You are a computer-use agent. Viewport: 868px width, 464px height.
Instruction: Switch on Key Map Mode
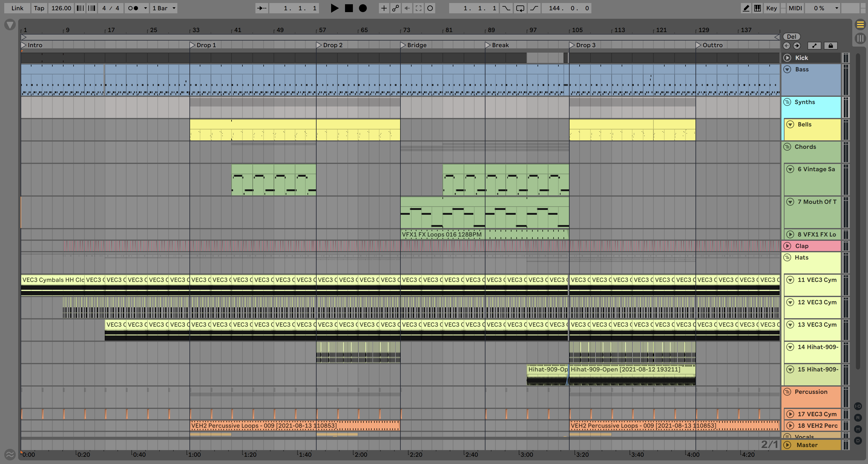pos(771,8)
